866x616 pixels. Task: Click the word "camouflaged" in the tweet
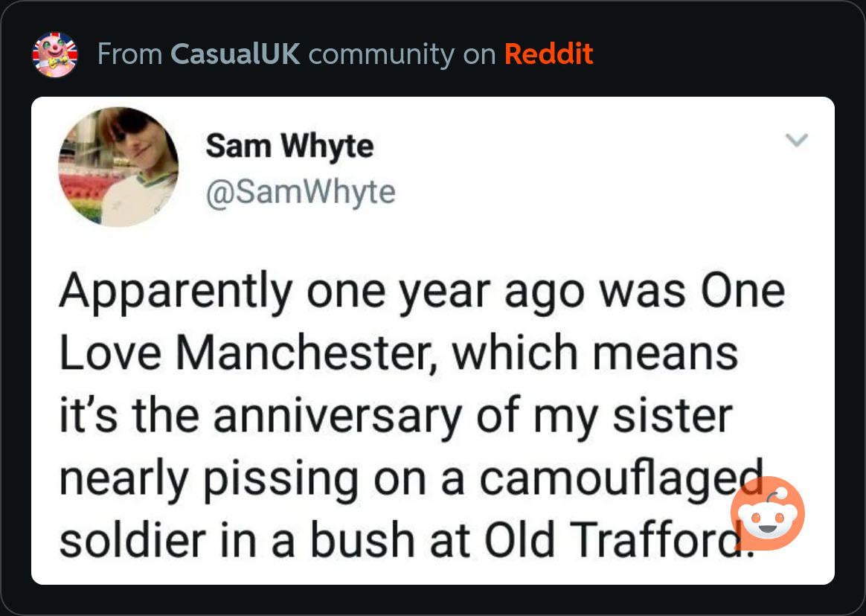coord(620,480)
